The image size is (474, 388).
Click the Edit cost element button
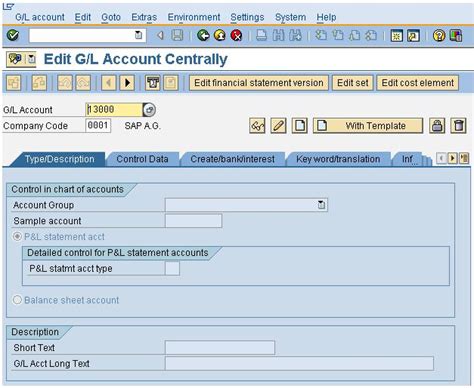(418, 83)
